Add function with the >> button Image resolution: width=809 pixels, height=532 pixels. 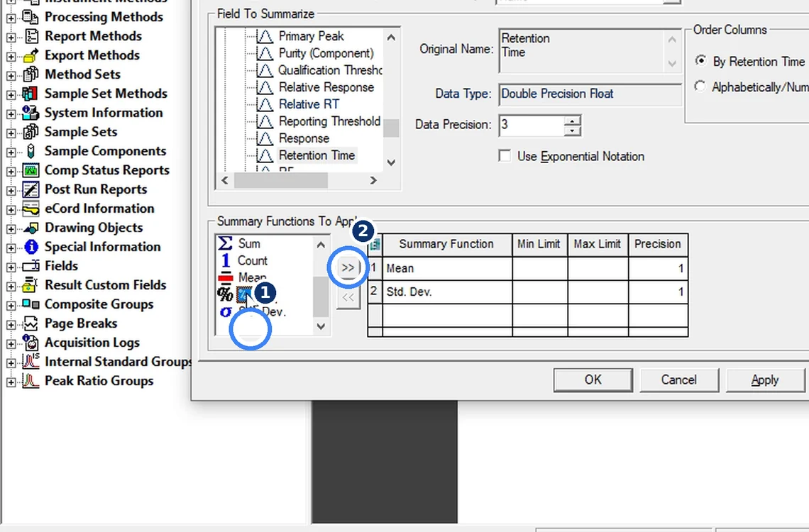pyautogui.click(x=348, y=267)
